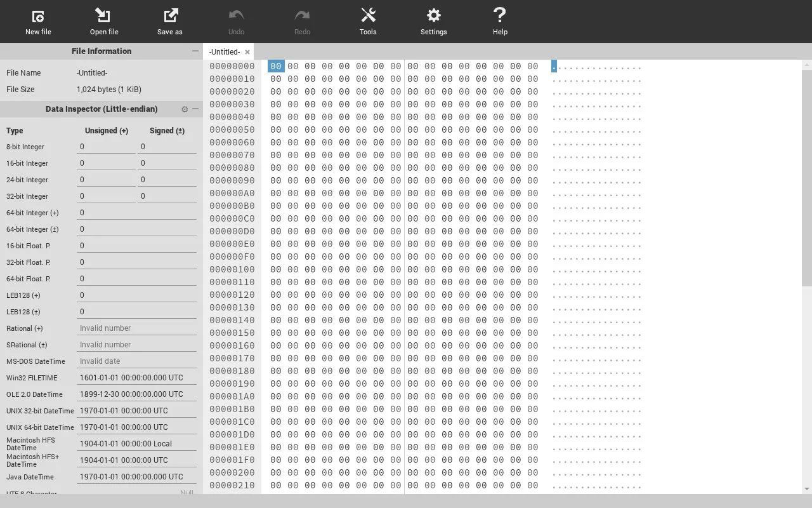Click the 24-bit Integer signed field

pos(167,180)
